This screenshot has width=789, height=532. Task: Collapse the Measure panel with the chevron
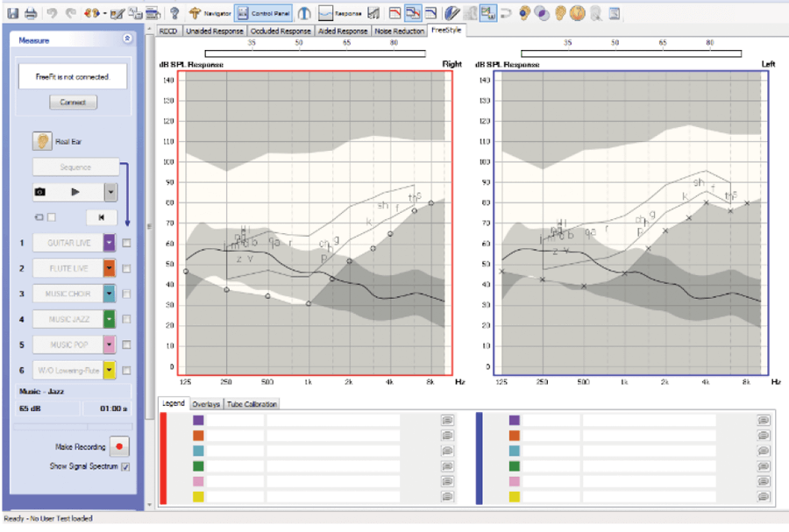[x=128, y=39]
